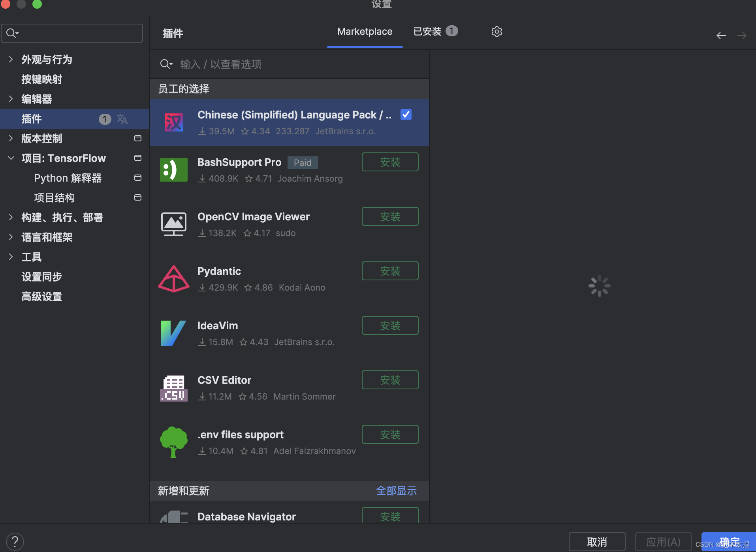Click the settings search magnifier icon
This screenshot has height=552, width=756.
(x=12, y=33)
